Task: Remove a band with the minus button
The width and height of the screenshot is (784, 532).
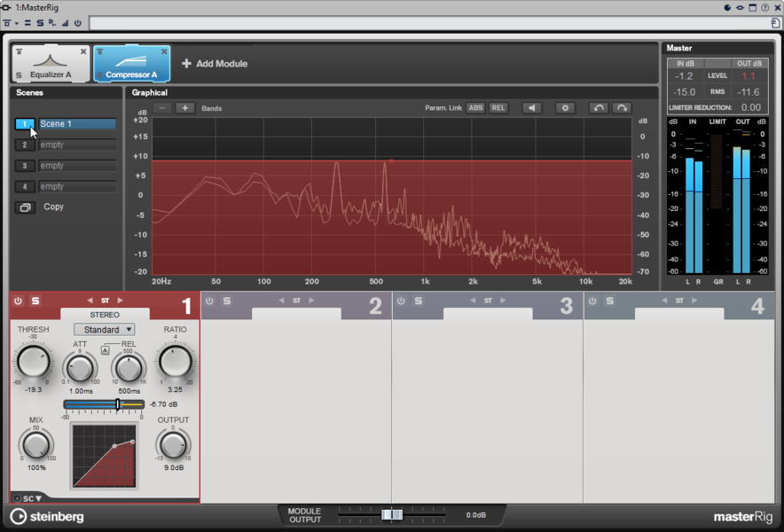Action: click(162, 108)
